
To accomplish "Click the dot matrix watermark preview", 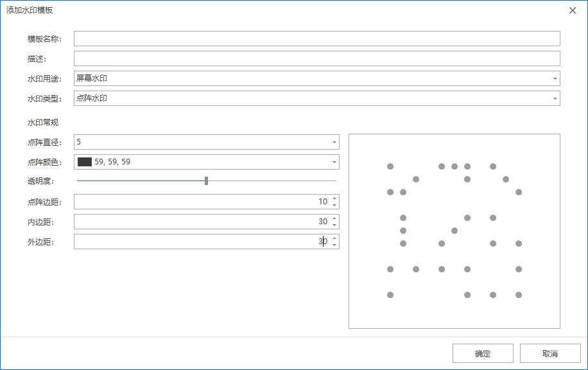I will coord(454,231).
